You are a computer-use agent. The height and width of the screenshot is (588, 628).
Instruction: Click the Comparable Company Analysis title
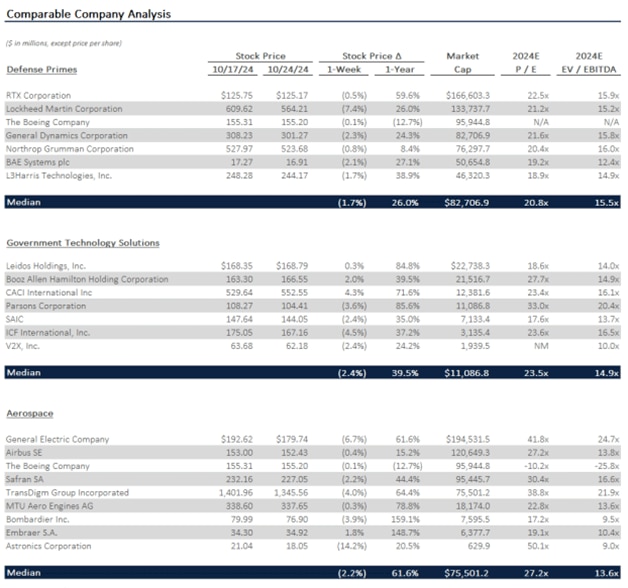pyautogui.click(x=88, y=14)
